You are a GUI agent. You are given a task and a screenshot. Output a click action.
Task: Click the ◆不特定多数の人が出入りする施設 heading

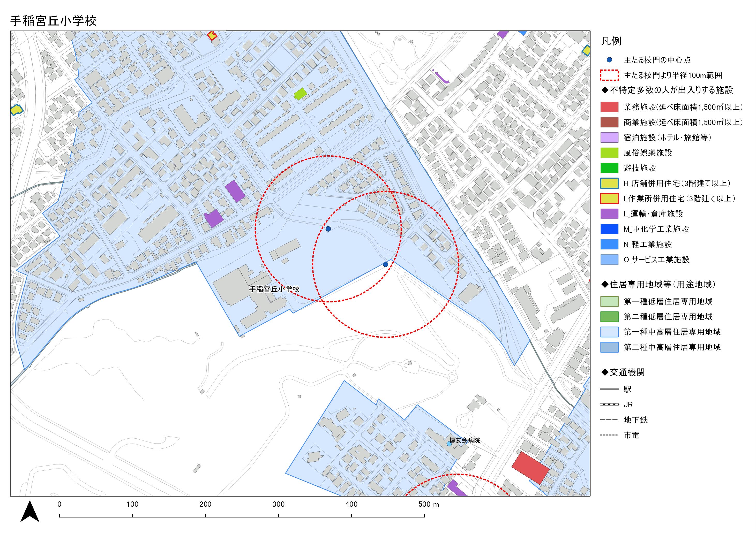click(667, 90)
